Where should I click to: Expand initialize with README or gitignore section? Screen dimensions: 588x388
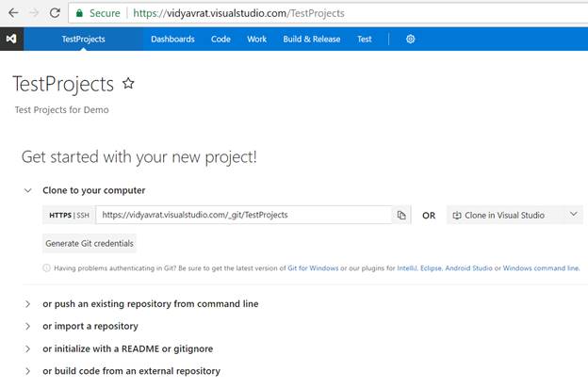(x=27, y=349)
